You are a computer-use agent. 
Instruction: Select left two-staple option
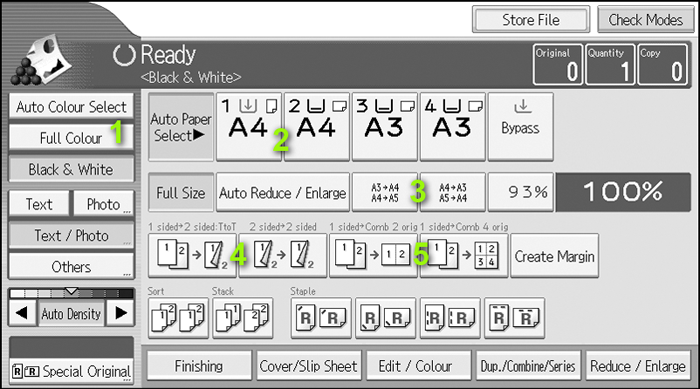click(450, 318)
